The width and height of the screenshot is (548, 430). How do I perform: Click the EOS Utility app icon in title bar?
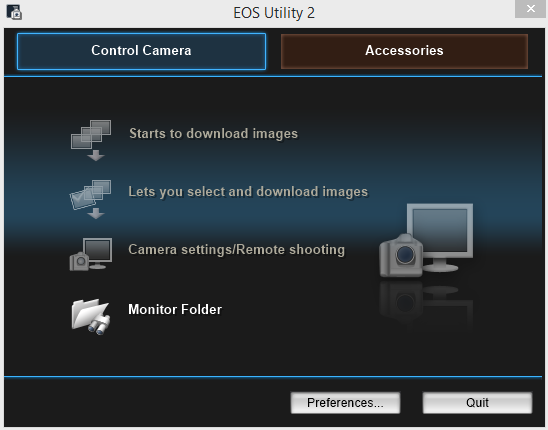[x=14, y=12]
